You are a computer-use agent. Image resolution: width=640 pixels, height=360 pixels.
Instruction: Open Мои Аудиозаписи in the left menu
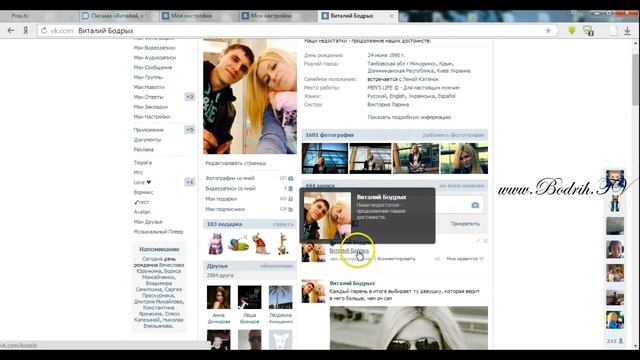click(x=155, y=58)
